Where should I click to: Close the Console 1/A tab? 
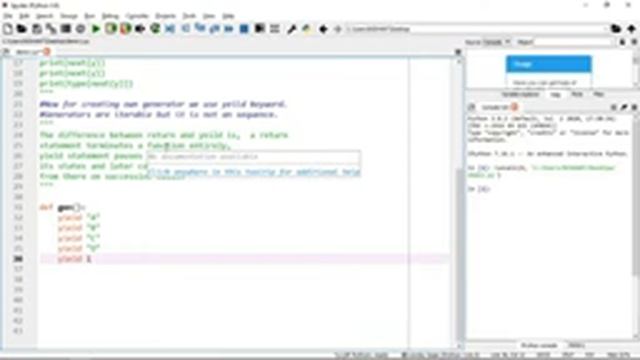[514, 107]
